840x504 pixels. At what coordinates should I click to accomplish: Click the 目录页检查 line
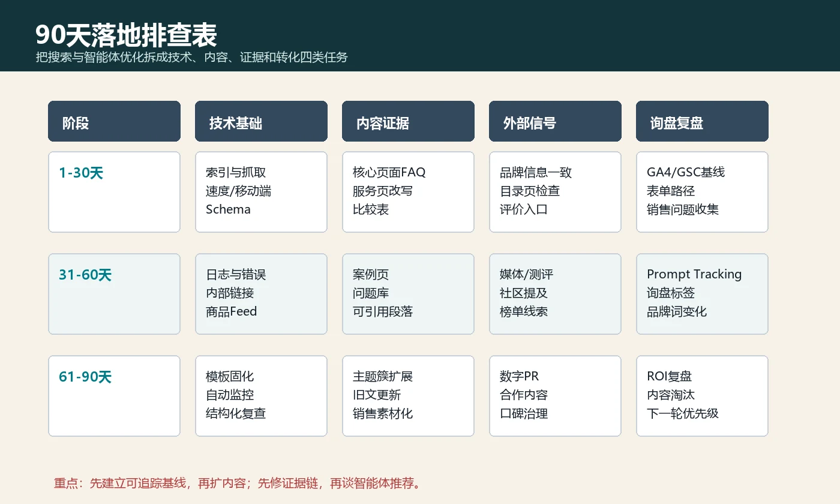coord(530,191)
